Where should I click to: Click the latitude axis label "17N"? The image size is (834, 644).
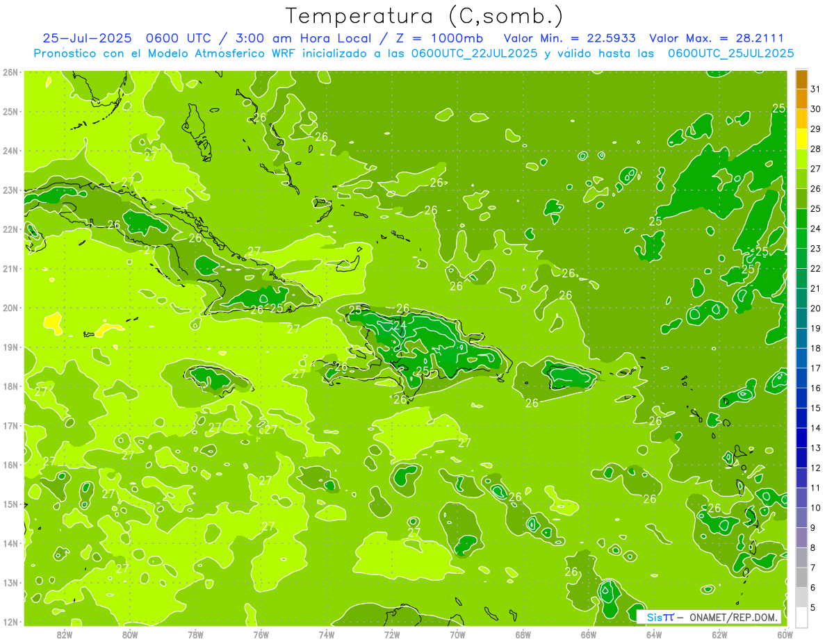[x=10, y=426]
